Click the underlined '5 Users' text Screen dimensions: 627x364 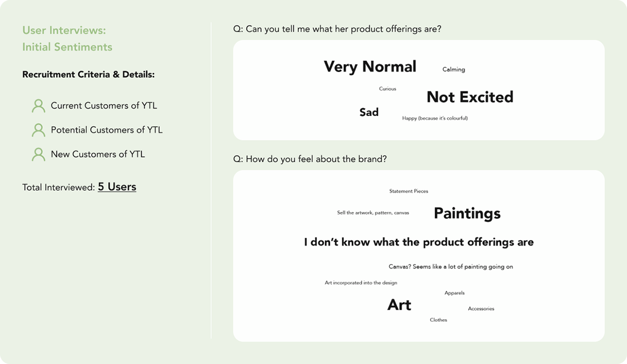click(x=117, y=187)
